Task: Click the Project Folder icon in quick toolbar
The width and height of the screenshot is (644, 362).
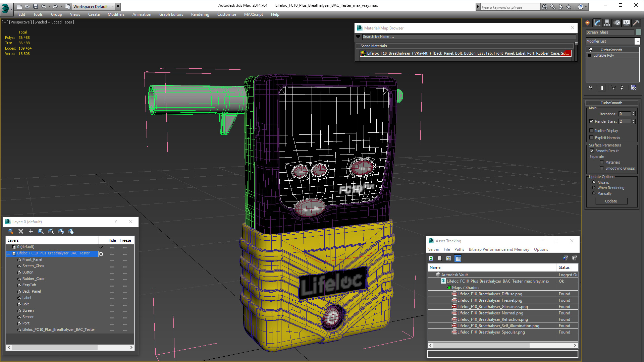Action: [x=67, y=6]
